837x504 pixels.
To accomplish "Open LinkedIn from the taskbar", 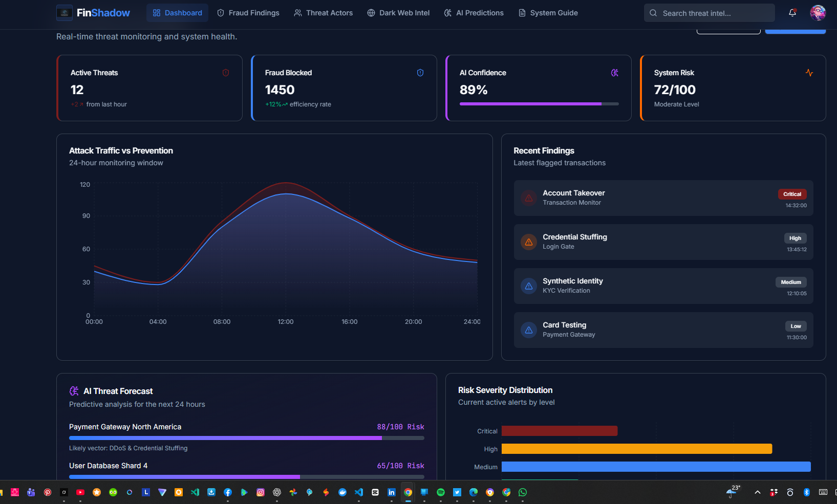I will pyautogui.click(x=392, y=492).
